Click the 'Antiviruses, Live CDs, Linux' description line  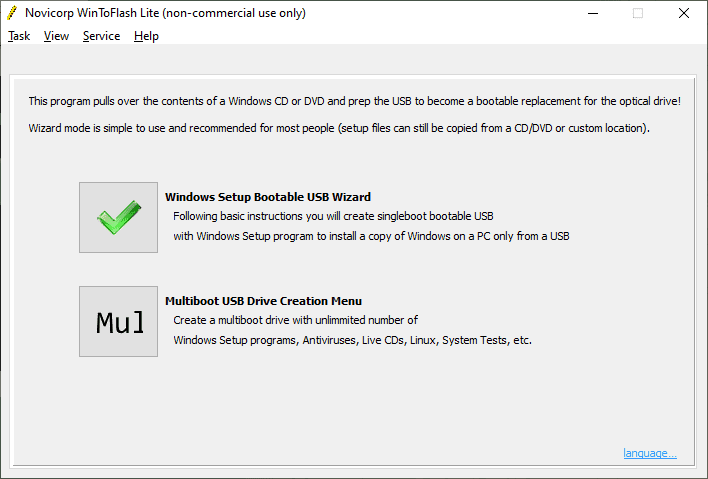click(352, 340)
